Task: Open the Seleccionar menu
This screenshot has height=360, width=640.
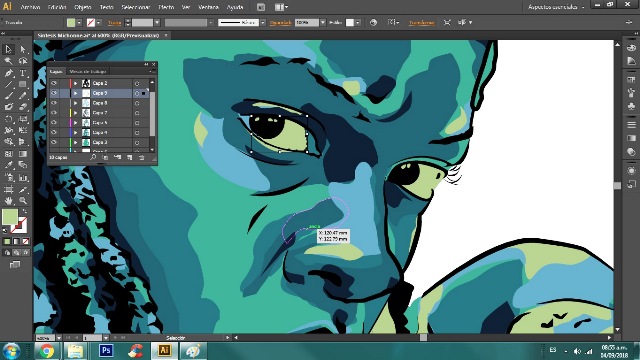Action: point(136,7)
